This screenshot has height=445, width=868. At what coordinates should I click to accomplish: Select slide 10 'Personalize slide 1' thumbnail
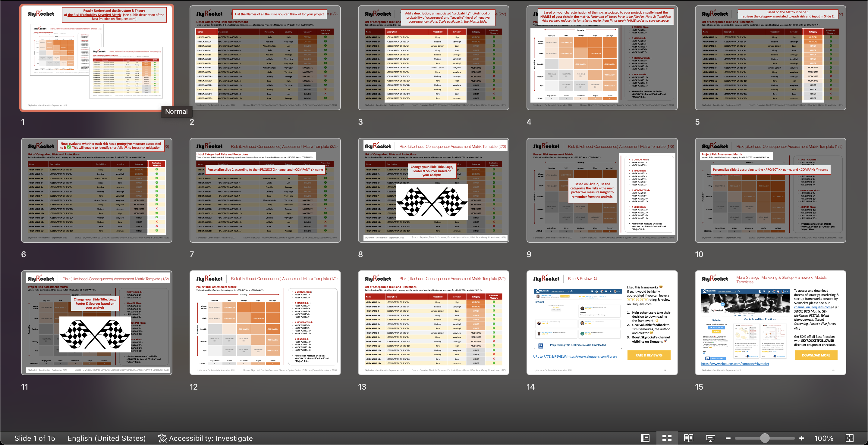coord(771,190)
